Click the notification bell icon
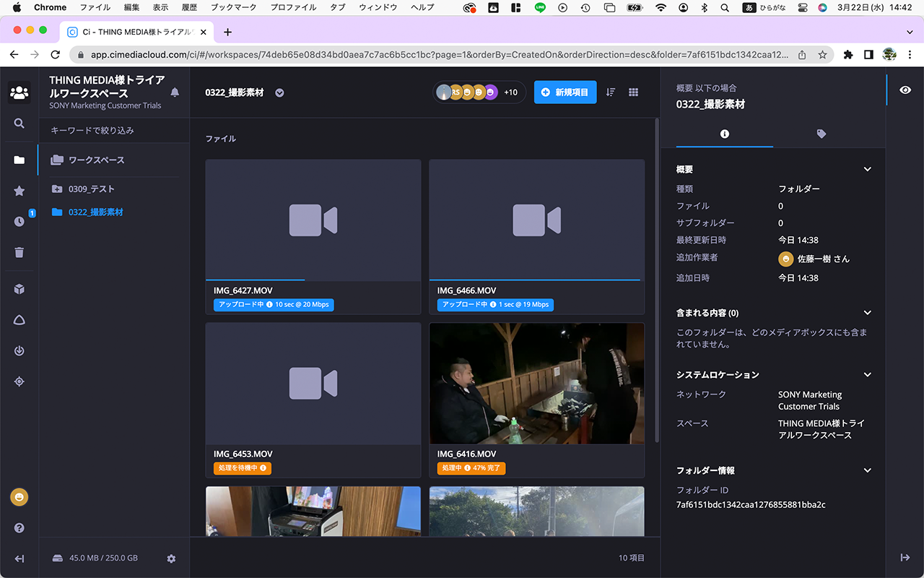 coord(175,92)
